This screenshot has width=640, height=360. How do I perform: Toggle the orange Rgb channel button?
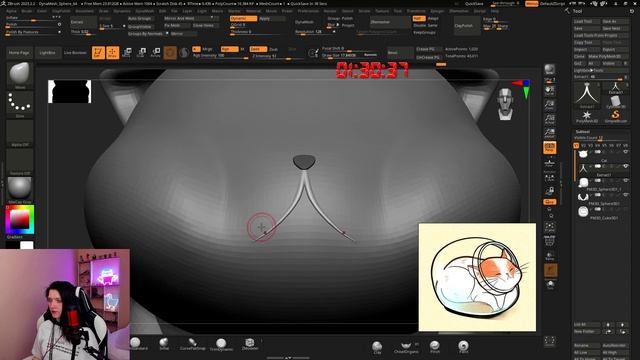[x=229, y=49]
